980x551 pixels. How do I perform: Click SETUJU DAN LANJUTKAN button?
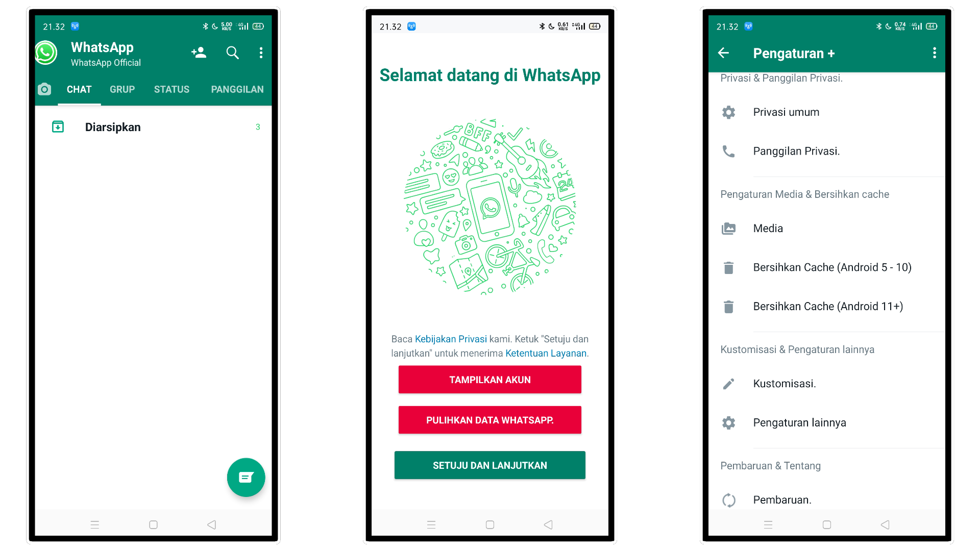pyautogui.click(x=490, y=465)
